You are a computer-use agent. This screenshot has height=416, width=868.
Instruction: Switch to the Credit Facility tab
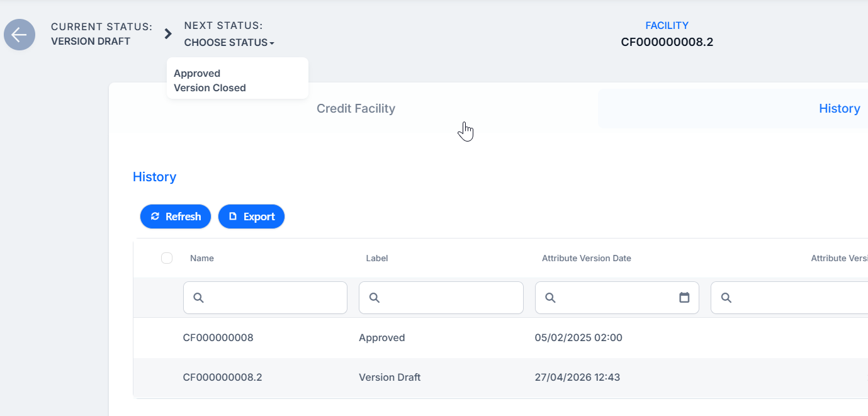pyautogui.click(x=356, y=109)
